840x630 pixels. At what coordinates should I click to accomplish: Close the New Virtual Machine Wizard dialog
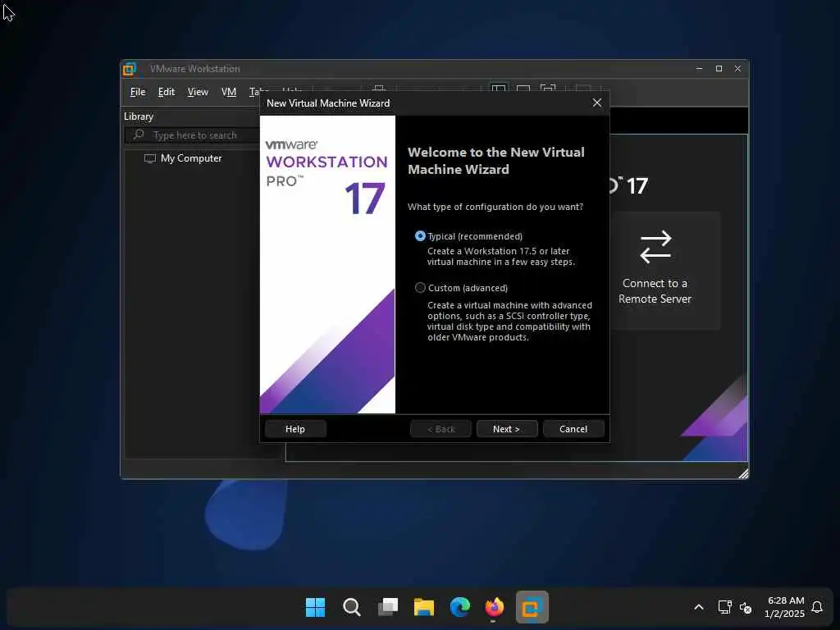tap(597, 103)
